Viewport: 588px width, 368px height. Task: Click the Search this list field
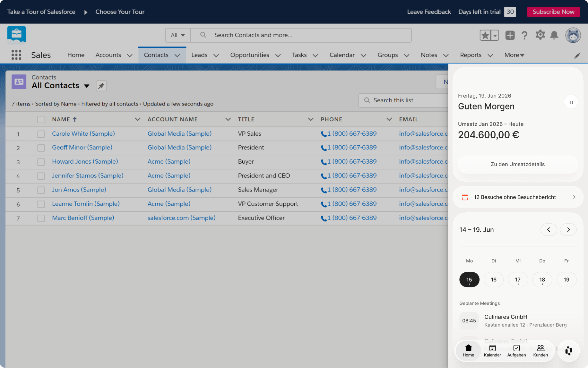[x=404, y=100]
